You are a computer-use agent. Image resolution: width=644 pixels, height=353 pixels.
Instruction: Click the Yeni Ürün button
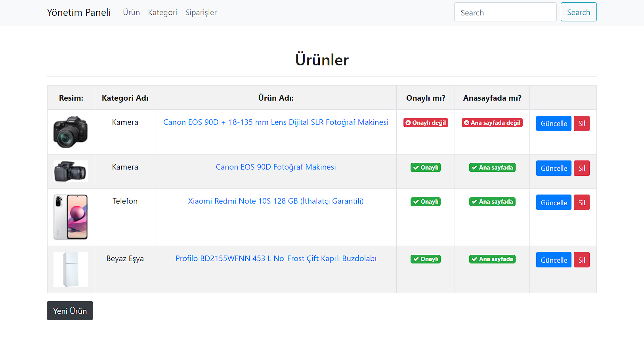pyautogui.click(x=70, y=311)
